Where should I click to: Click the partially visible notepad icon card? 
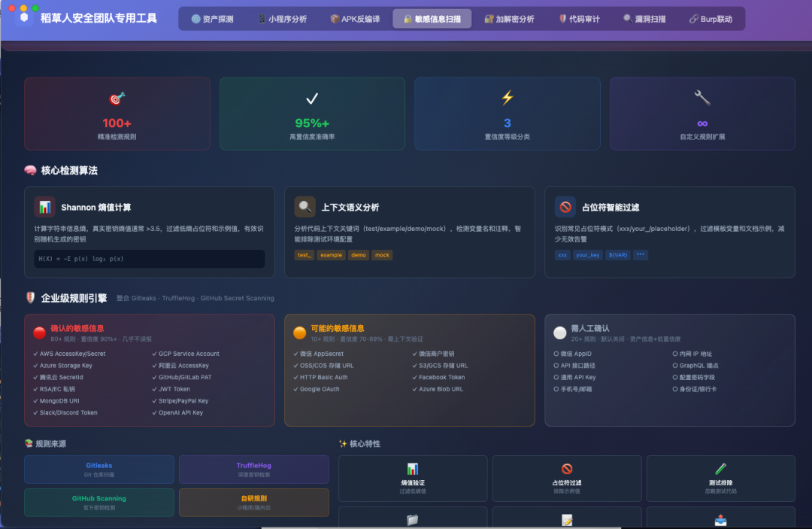pos(567,518)
